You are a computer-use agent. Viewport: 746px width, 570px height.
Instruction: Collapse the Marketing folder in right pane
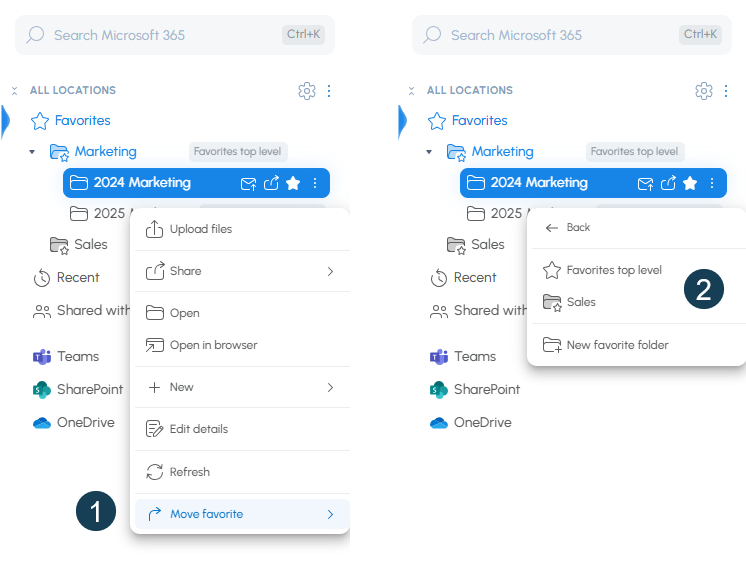pos(429,152)
